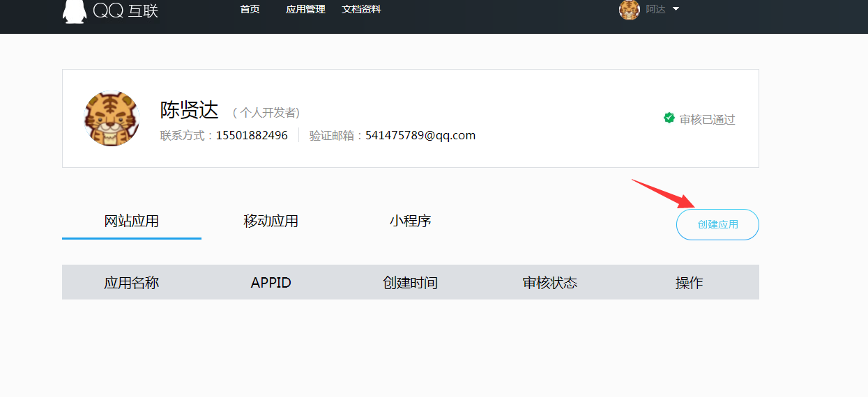Open 文档资料 in top navigation
This screenshot has width=868, height=397.
click(x=361, y=10)
